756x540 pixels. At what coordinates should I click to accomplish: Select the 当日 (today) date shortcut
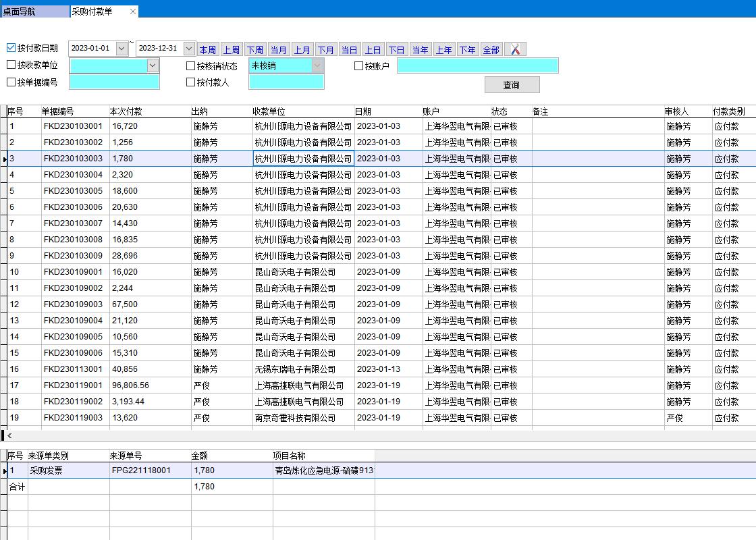(x=349, y=49)
